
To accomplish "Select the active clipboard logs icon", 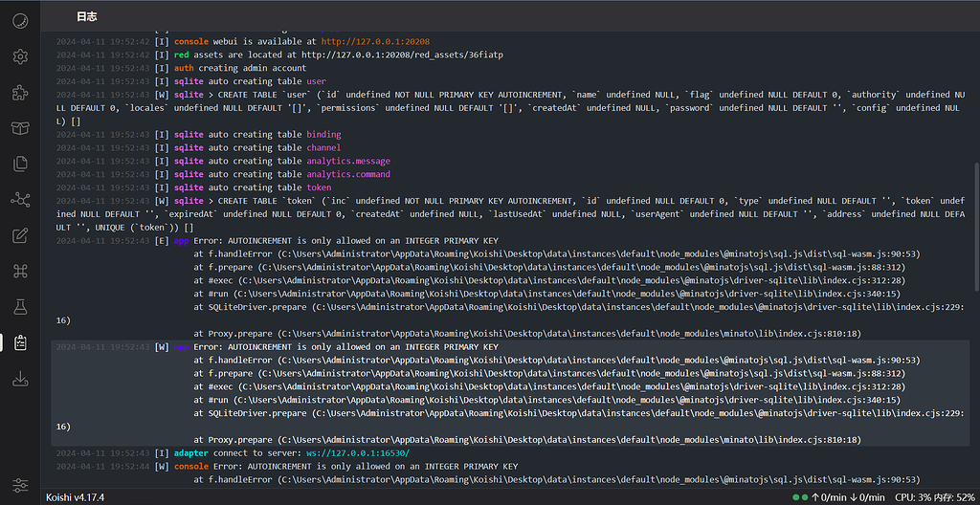I will [x=21, y=342].
